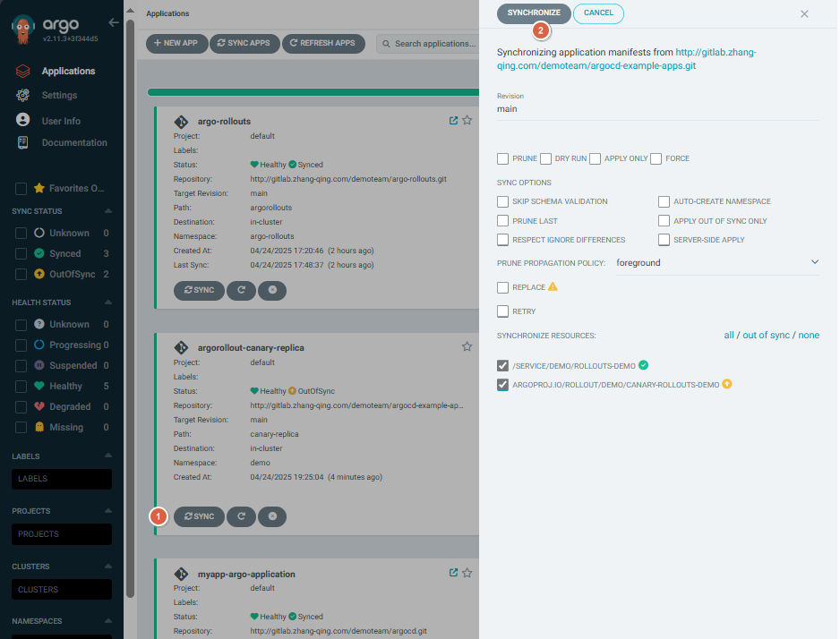Click the Argo octopus logo
This screenshot has height=639, width=840.
(x=22, y=30)
